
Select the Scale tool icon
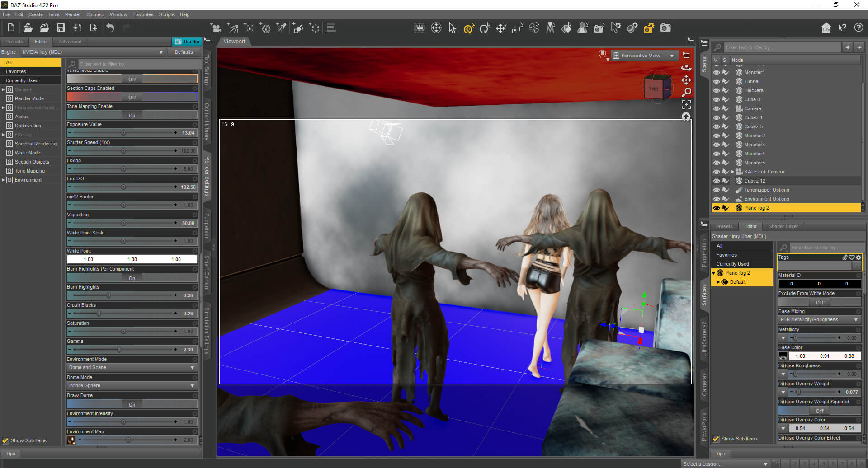[517, 28]
